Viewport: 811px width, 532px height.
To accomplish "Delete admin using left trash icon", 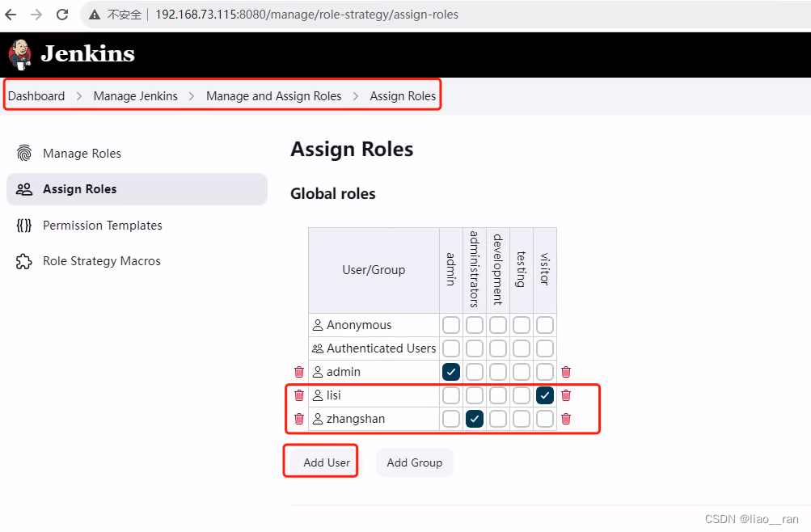I will coord(299,372).
